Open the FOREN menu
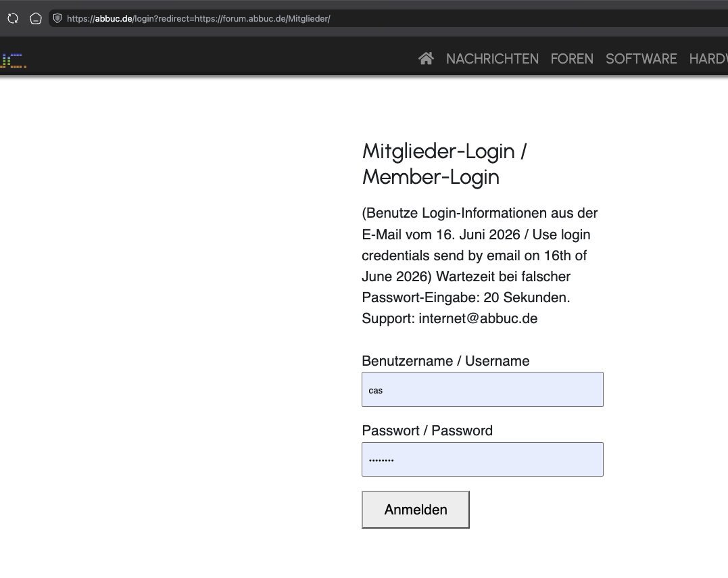The width and height of the screenshot is (728, 578). pyautogui.click(x=572, y=59)
